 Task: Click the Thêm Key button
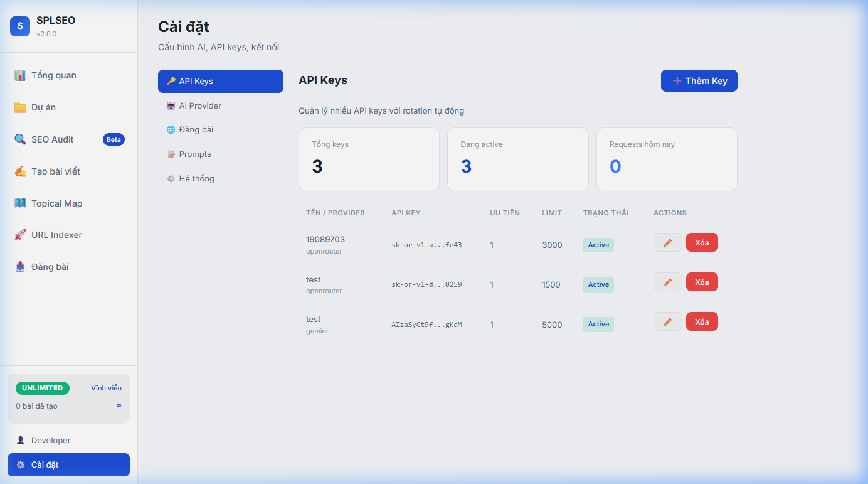pyautogui.click(x=699, y=81)
